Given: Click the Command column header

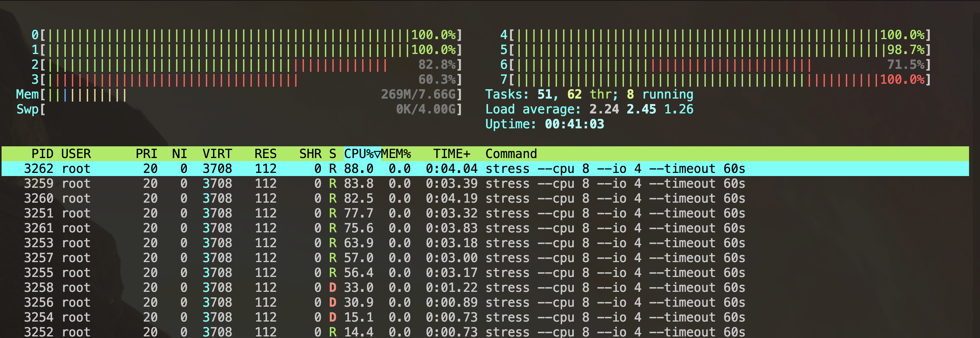Looking at the screenshot, I should coord(511,154).
